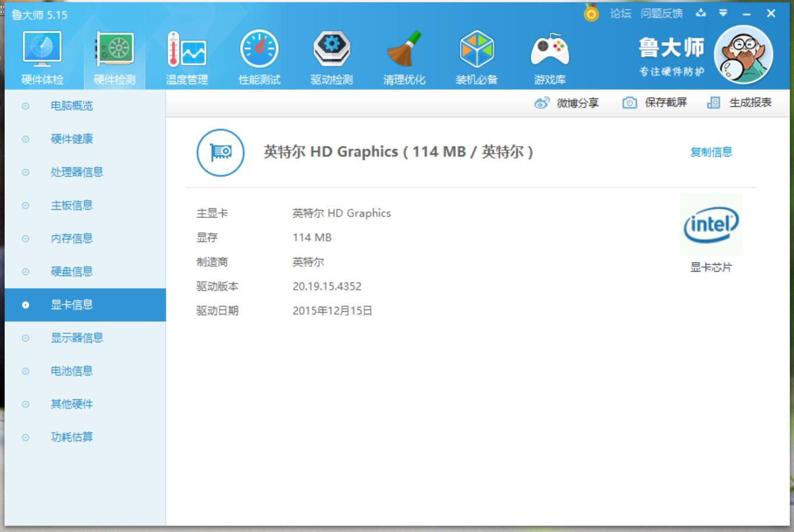Select the 显示器信息 monitor info entry
The height and width of the screenshot is (532, 794).
point(76,338)
